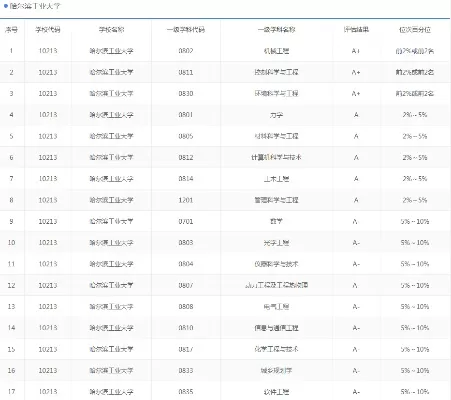Image resolution: width=451 pixels, height=400 pixels.
Task: Click the 机械工程 subject name
Action: 276,51
